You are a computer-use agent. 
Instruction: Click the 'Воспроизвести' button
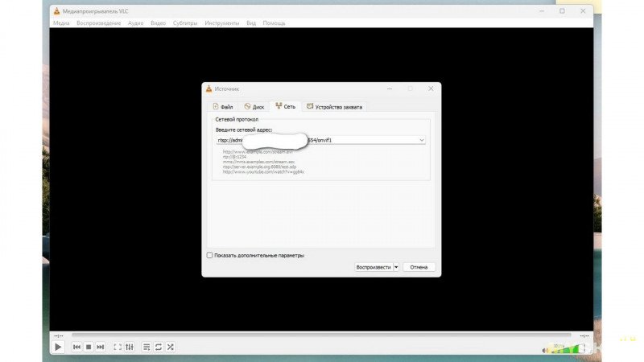373,267
